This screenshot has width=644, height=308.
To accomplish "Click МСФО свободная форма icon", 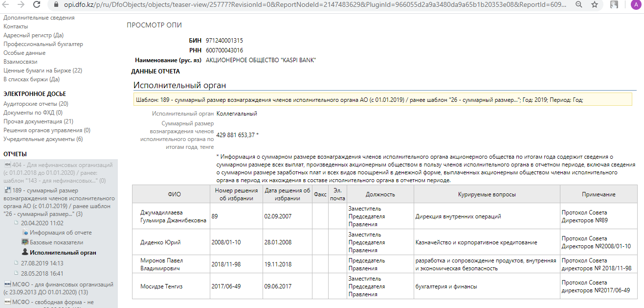I will point(7,302).
